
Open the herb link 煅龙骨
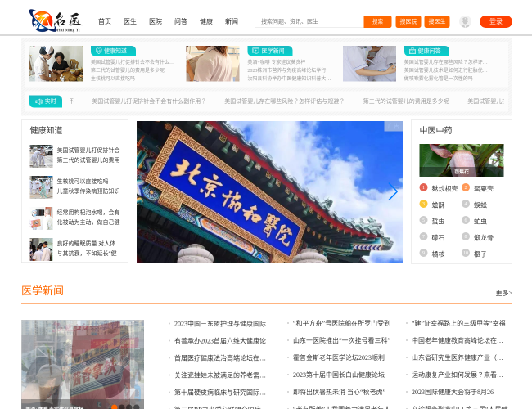(x=484, y=237)
